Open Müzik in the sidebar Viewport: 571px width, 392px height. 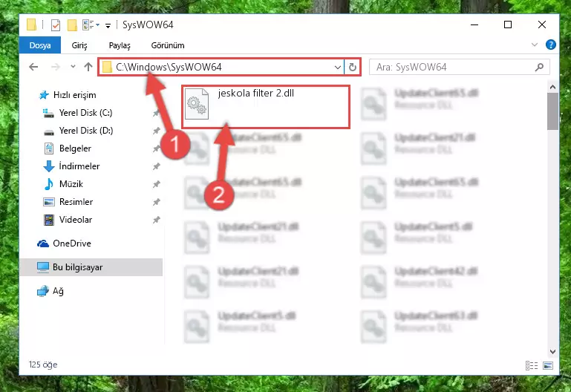pos(63,184)
